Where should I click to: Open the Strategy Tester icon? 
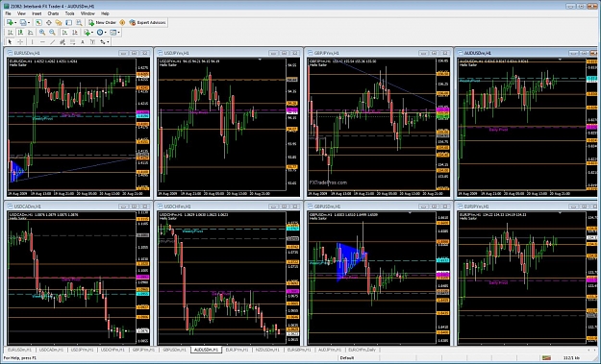(79, 23)
